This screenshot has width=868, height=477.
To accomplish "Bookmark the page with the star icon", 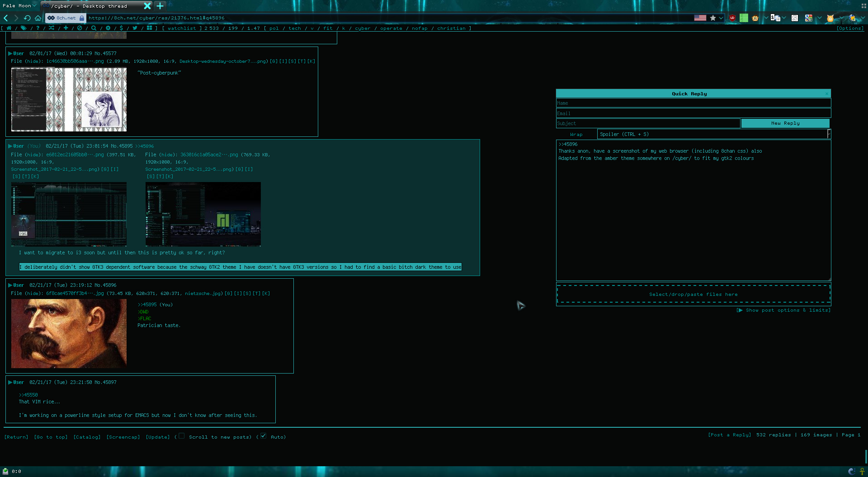I will 713,18.
